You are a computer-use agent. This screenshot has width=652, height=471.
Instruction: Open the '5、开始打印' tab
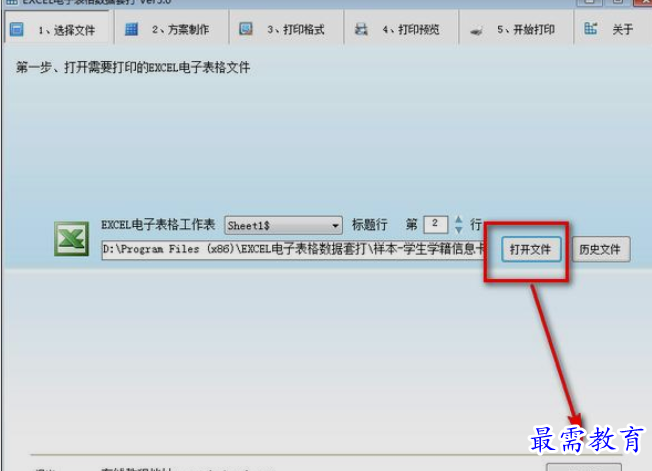coord(516,30)
